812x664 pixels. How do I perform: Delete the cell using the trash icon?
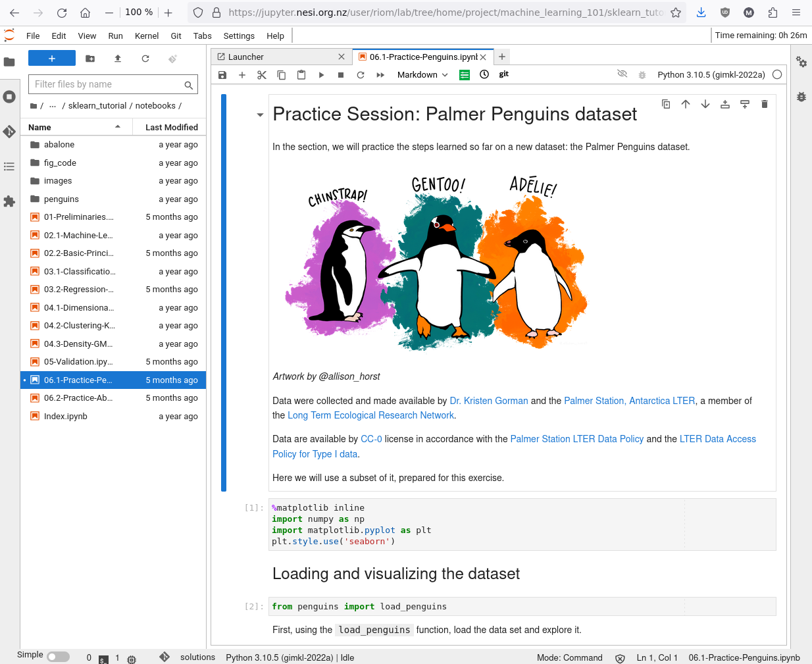pyautogui.click(x=764, y=103)
